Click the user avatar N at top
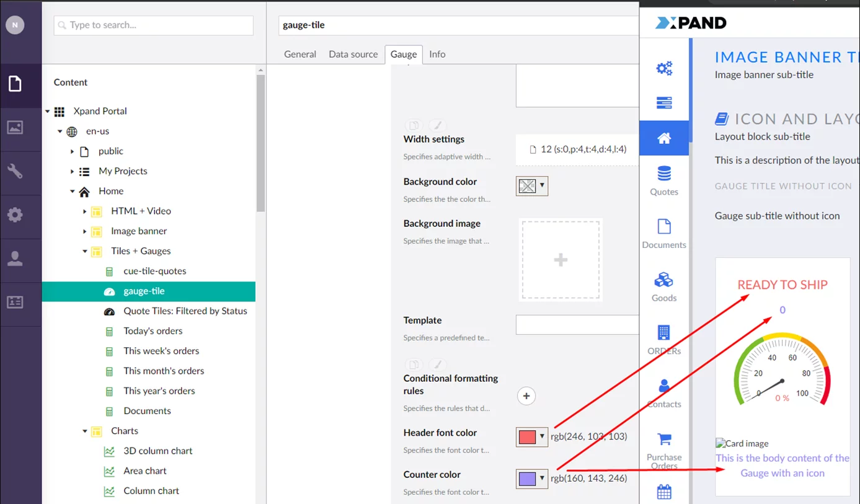This screenshot has width=860, height=504. tap(15, 25)
